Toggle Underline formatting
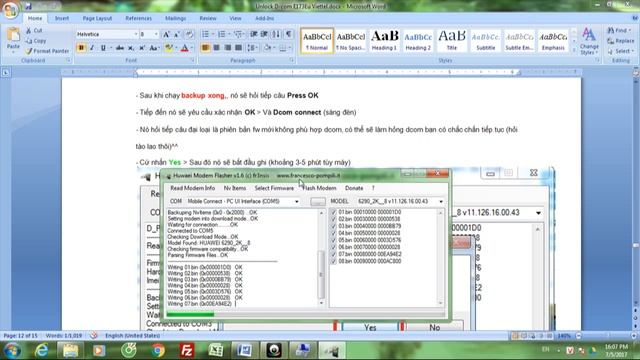The width and height of the screenshot is (640, 360). pyautogui.click(x=103, y=48)
